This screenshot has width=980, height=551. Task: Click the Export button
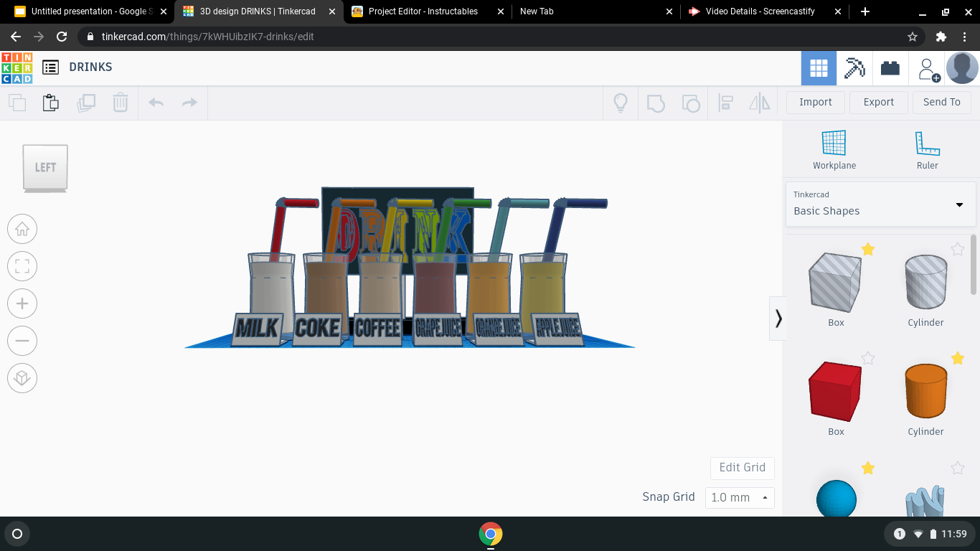tap(878, 102)
